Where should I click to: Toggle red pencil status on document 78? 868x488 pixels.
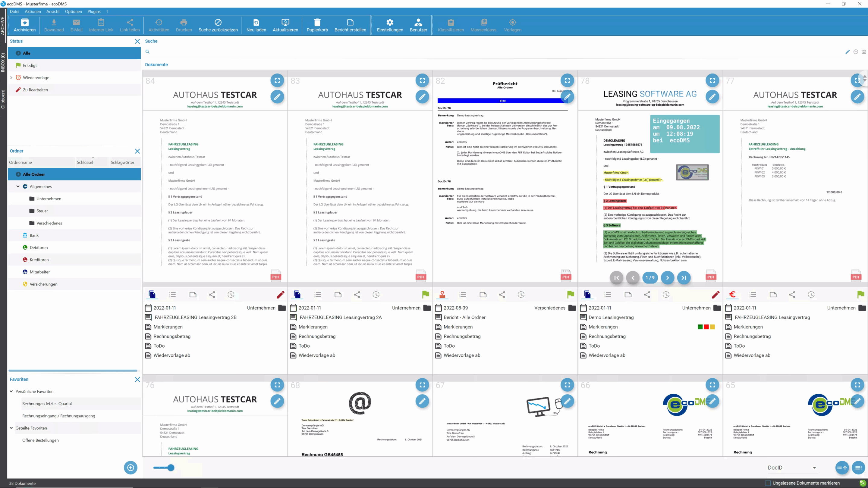point(715,295)
